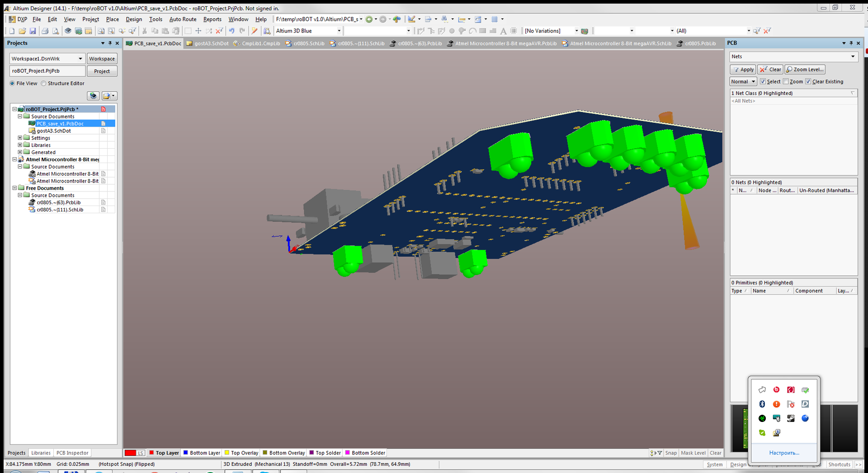Click the filter funnel icon beside (All) dropdown
This screenshot has width=868, height=473.
757,31
